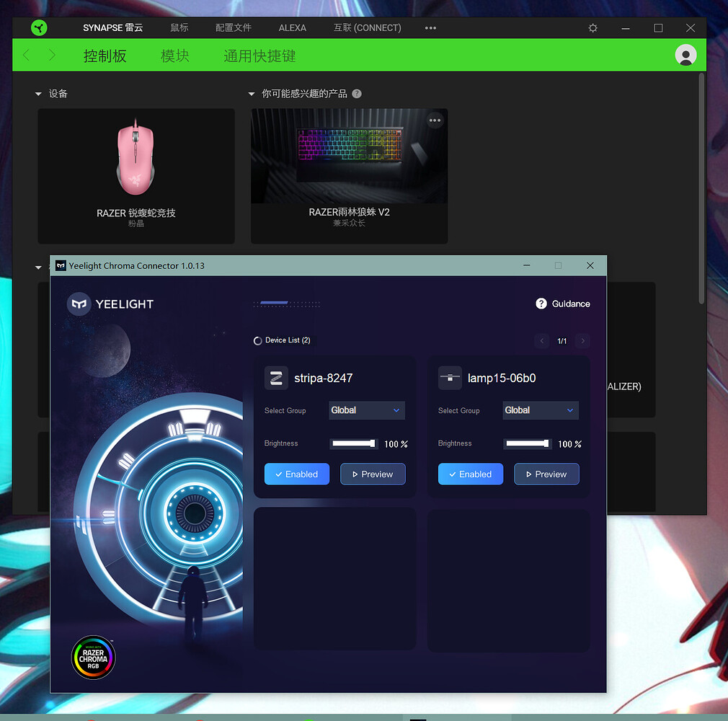Screen dimensions: 728x721
Task: Select the 控制板 sub-tab
Action: coord(105,56)
